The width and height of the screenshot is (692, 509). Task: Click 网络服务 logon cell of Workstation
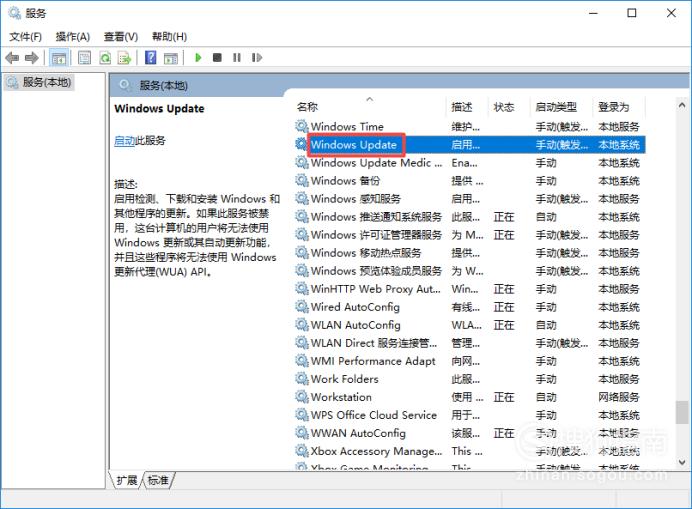(619, 397)
